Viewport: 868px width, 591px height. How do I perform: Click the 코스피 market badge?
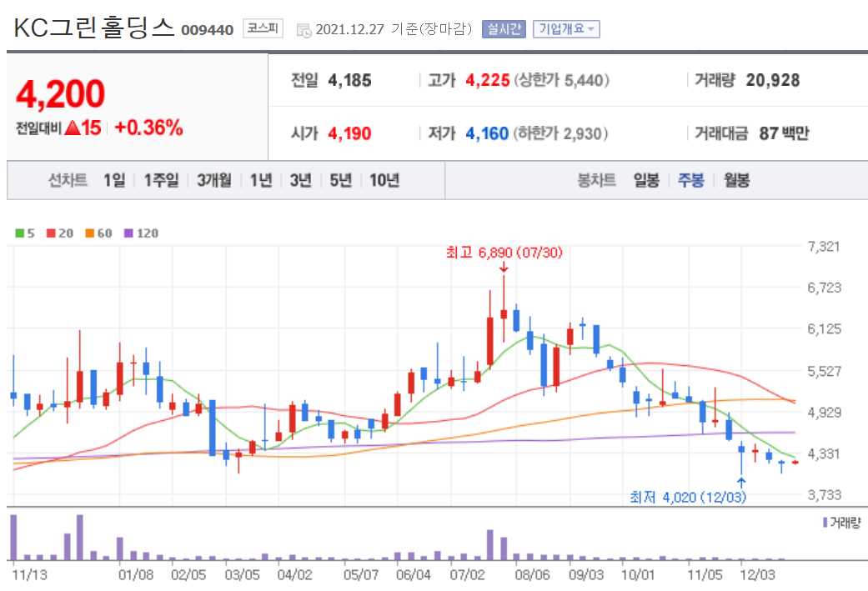point(263,28)
